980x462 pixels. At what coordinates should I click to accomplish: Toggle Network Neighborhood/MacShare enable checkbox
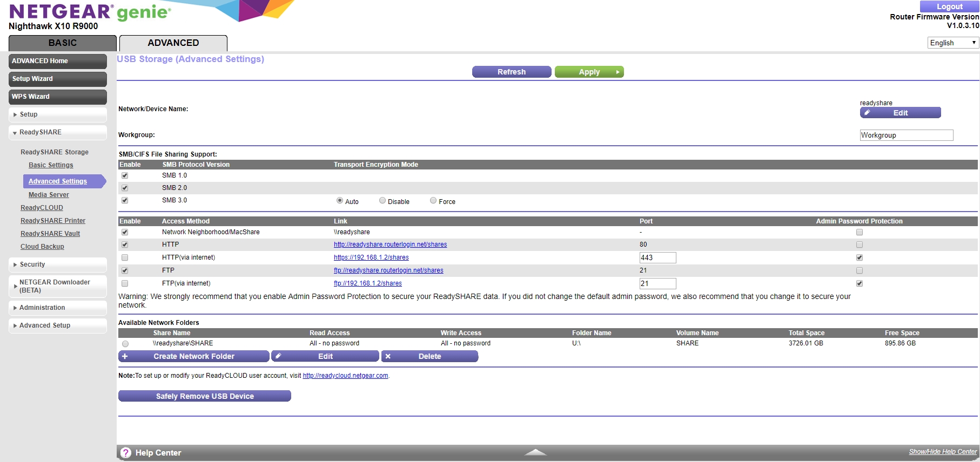(x=125, y=232)
